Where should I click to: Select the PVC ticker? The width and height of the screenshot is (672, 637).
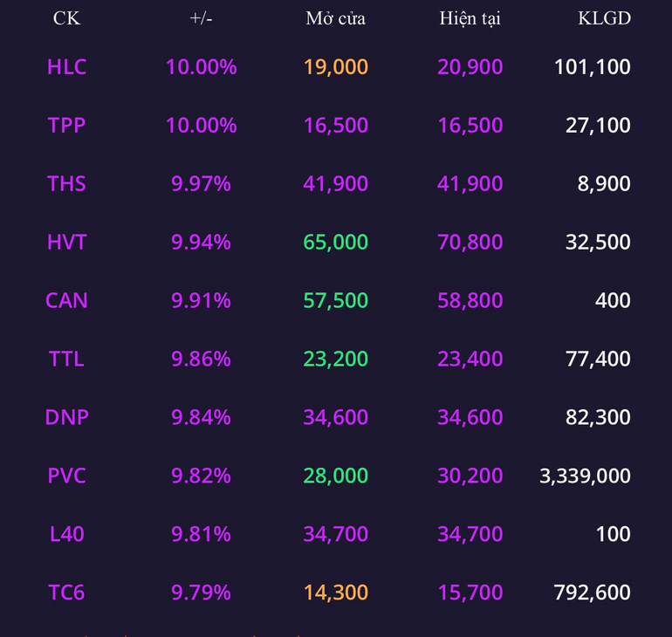pos(66,476)
